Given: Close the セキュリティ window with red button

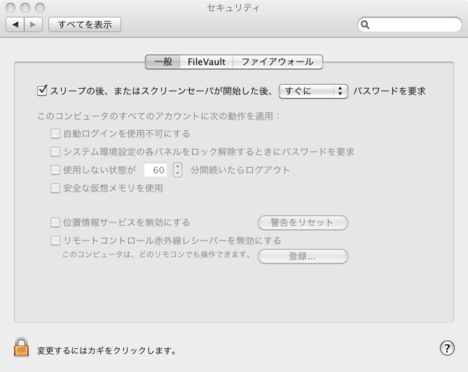Looking at the screenshot, I should 11,7.
